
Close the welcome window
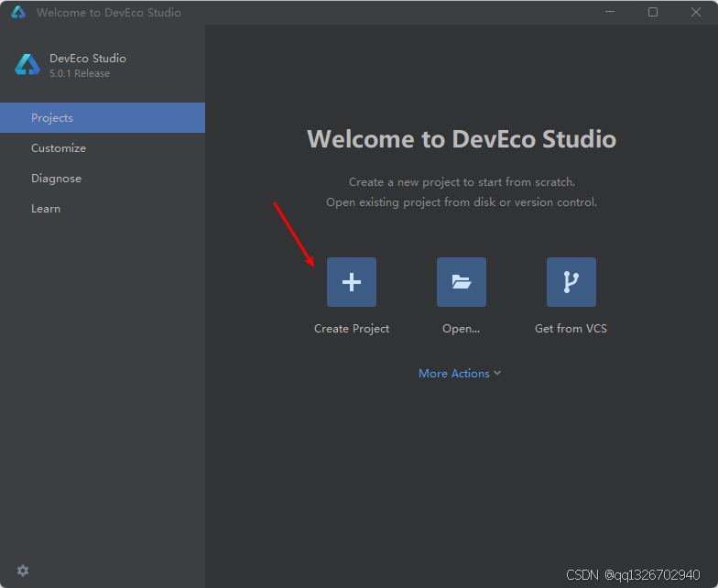(696, 12)
